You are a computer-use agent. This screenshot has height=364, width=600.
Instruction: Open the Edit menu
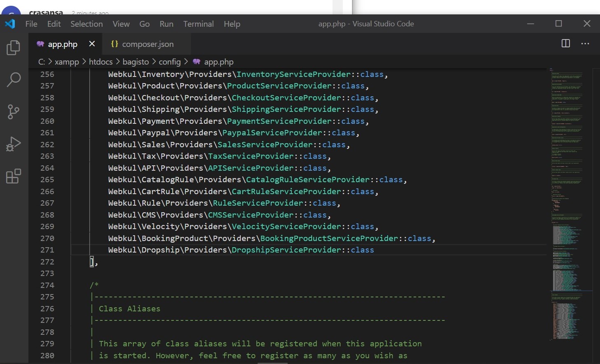[54, 24]
